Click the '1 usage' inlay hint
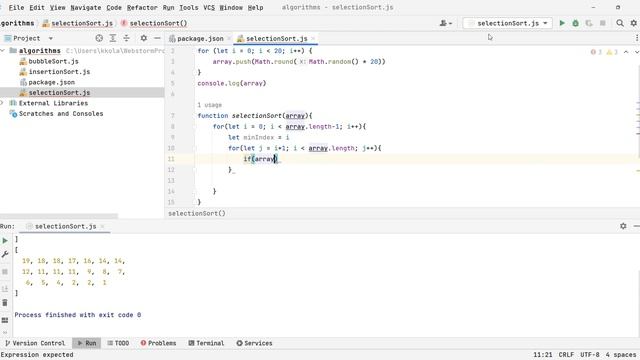The height and width of the screenshot is (360, 640). click(x=209, y=105)
